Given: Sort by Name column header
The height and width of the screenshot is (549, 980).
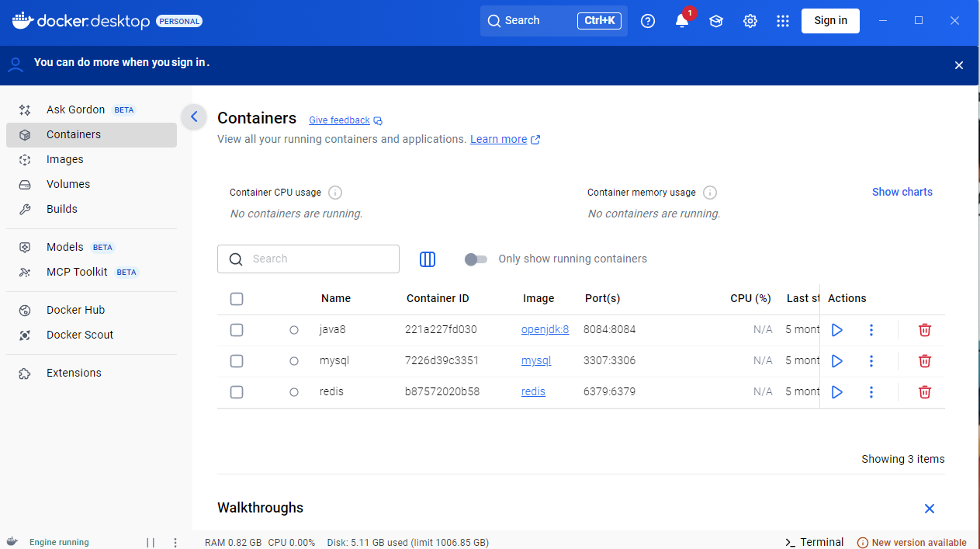Looking at the screenshot, I should pyautogui.click(x=336, y=299).
